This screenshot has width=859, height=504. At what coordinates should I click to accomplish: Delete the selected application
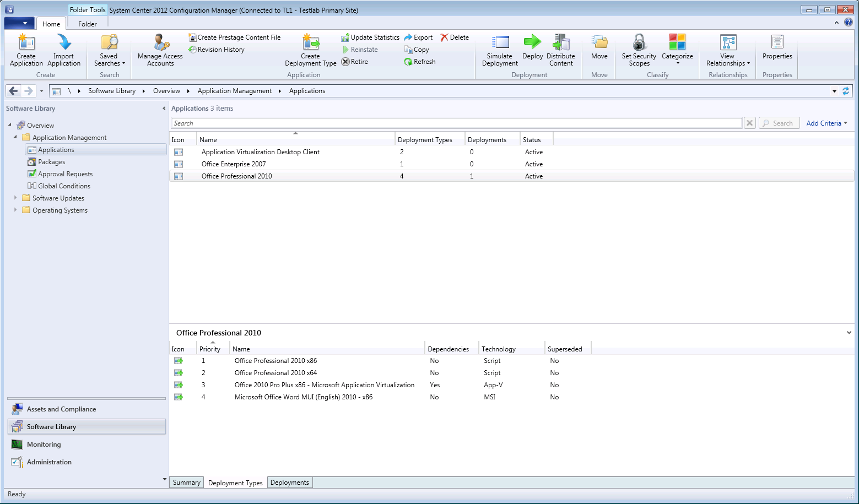tap(455, 37)
